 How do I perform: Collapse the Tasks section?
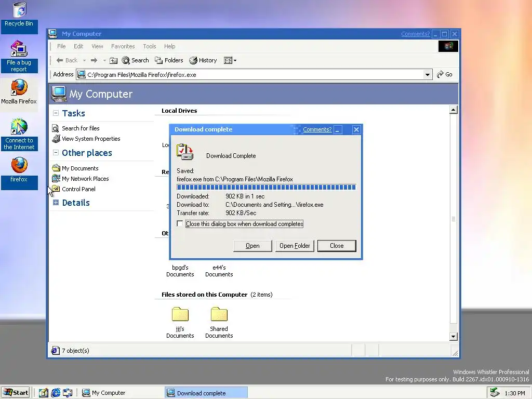(x=56, y=113)
